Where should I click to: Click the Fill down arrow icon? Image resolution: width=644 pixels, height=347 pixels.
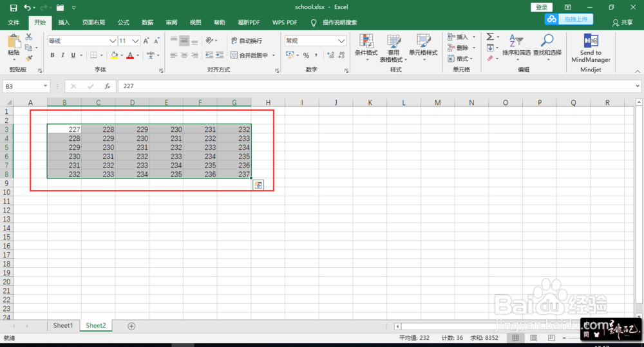(x=490, y=48)
